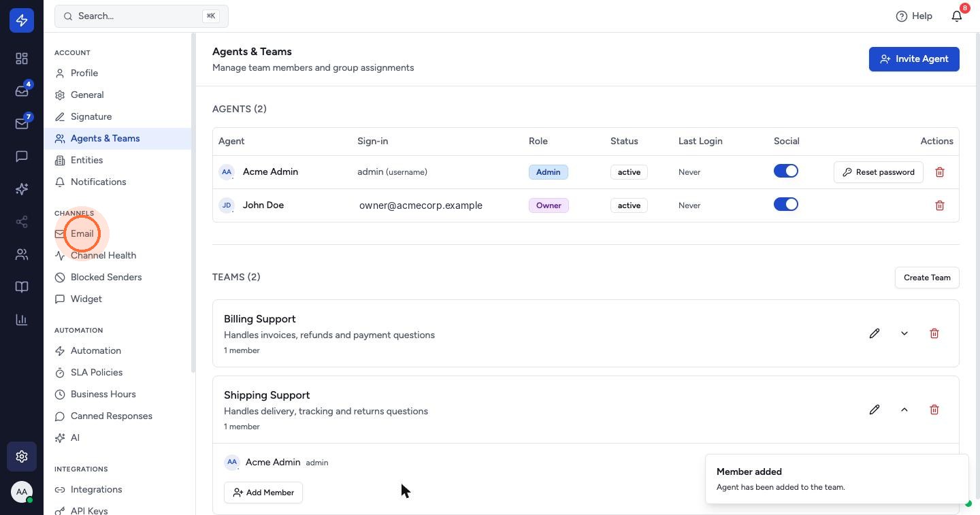The image size is (980, 515).
Task: Click the Invite Agent button
Action: [914, 59]
